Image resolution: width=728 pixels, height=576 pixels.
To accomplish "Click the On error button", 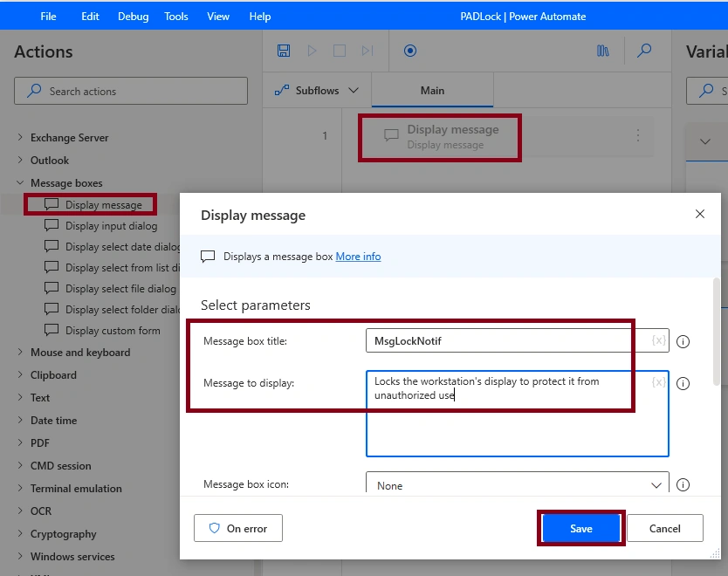I will 238,528.
